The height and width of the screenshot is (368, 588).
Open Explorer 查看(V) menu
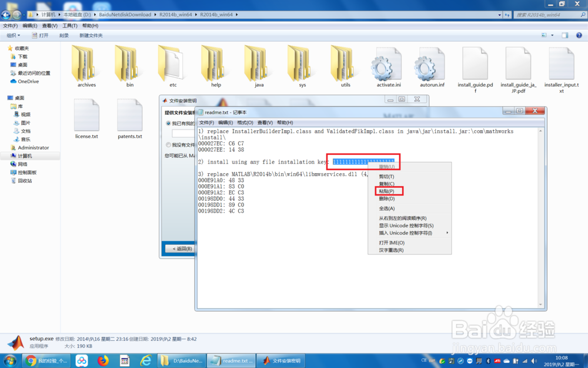click(x=49, y=25)
